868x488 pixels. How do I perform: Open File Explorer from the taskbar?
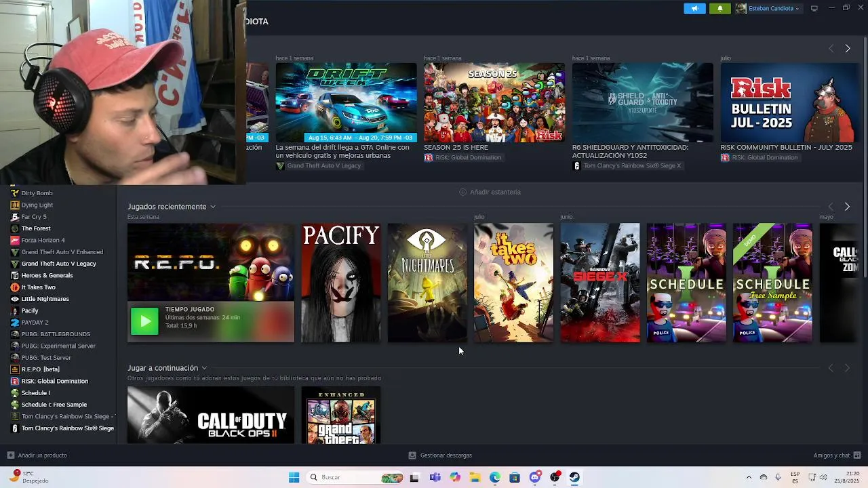[x=475, y=477]
